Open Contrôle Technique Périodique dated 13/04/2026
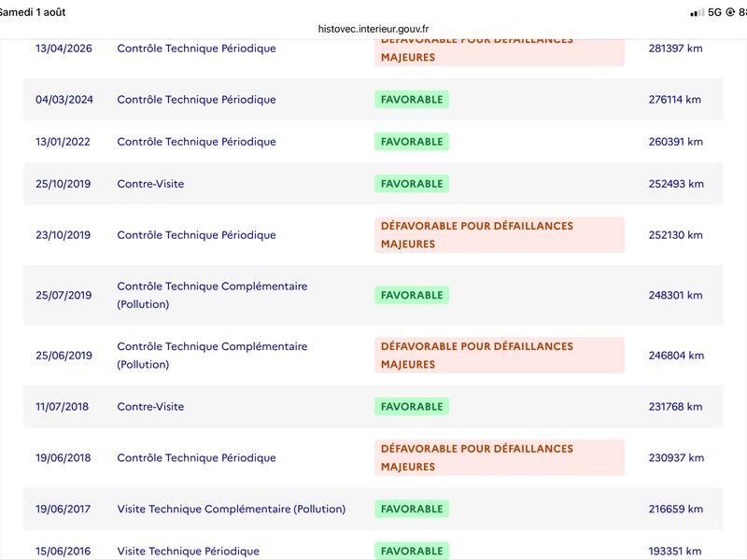The height and width of the screenshot is (560, 747). (x=196, y=49)
